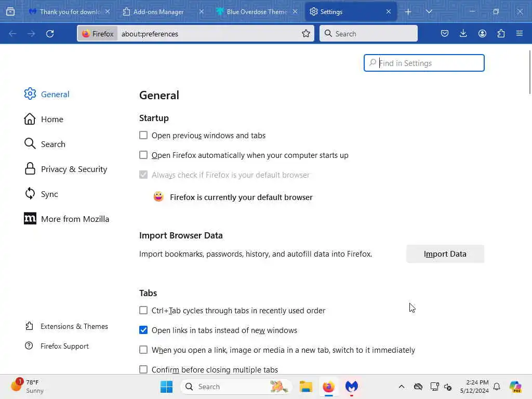Image resolution: width=532 pixels, height=399 pixels.
Task: Click the toolbar Search box
Action: click(x=368, y=33)
